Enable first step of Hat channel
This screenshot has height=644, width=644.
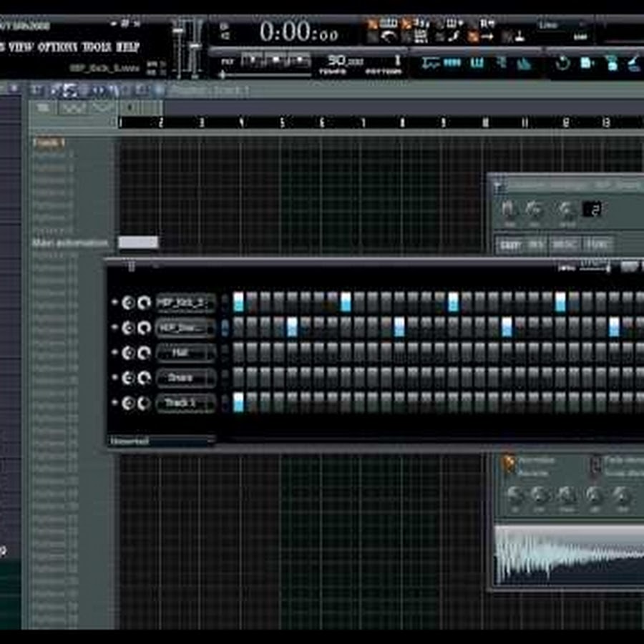coord(238,353)
